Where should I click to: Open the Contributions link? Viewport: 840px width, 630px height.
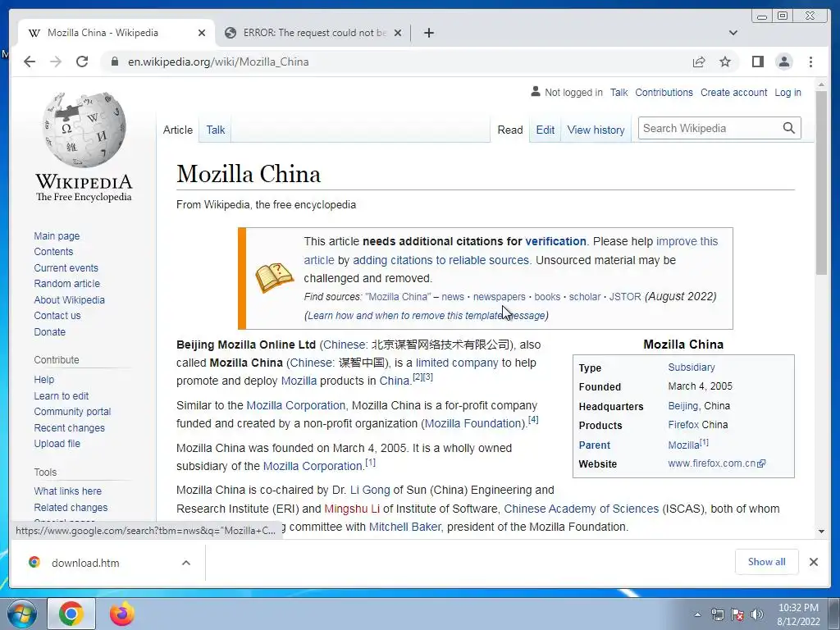tap(664, 92)
